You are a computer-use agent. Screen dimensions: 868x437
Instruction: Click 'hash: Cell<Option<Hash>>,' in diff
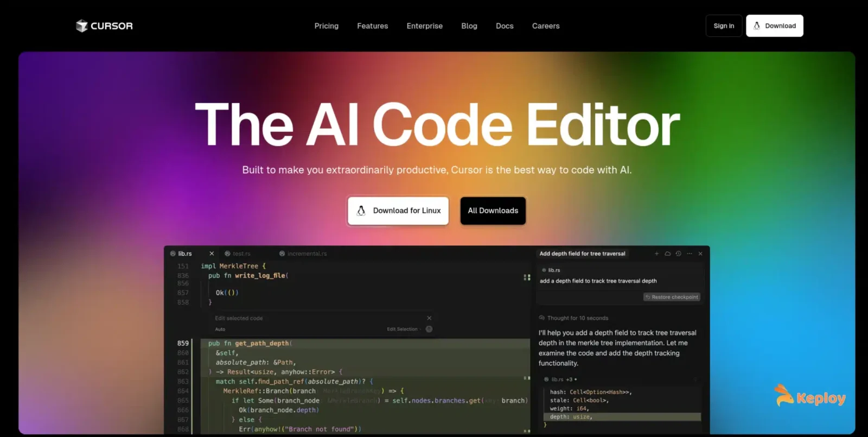(x=591, y=392)
